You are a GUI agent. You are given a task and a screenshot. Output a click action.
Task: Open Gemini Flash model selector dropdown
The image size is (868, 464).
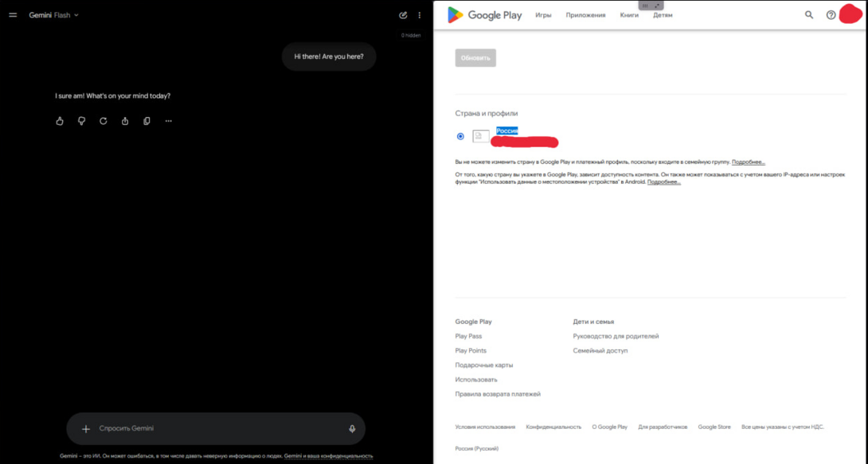click(53, 15)
